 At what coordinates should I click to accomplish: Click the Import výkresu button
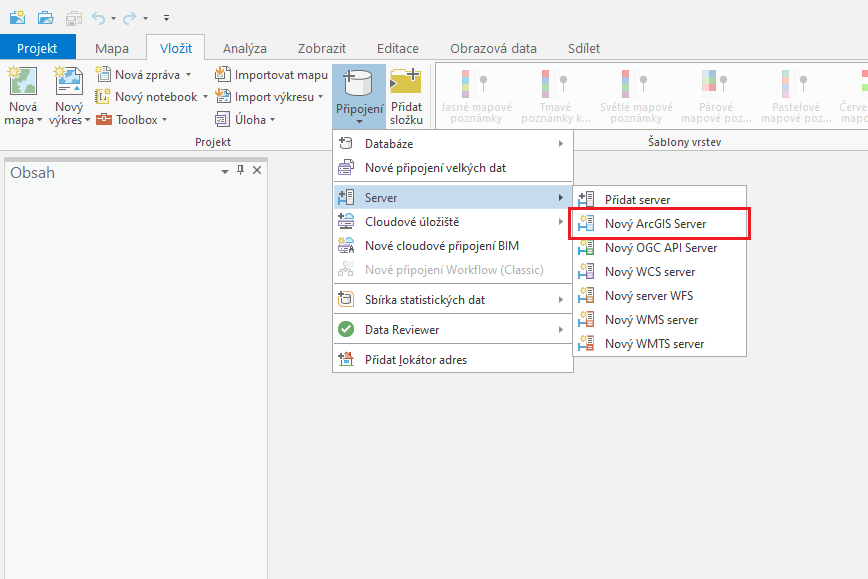coord(265,97)
